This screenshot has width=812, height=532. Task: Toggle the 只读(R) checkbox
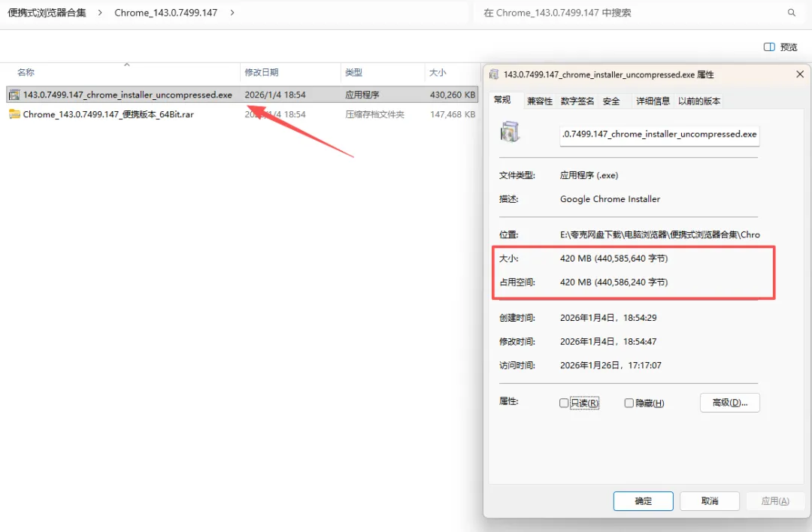[x=564, y=403]
